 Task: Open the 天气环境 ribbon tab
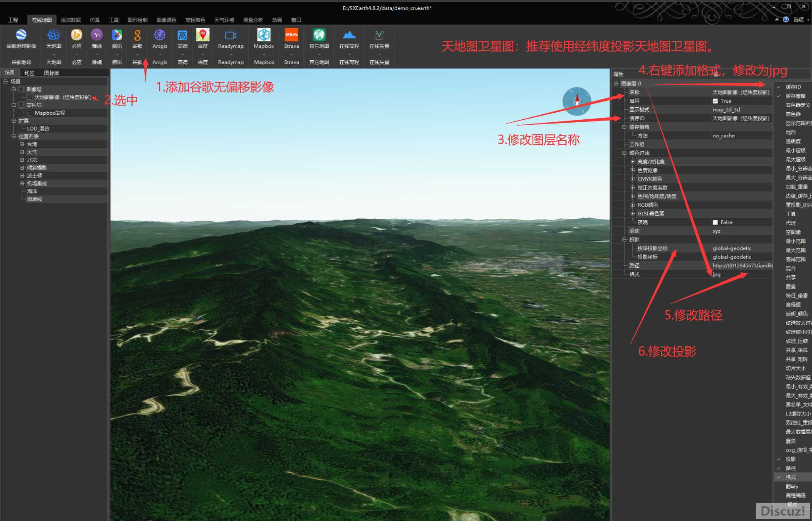tap(224, 20)
